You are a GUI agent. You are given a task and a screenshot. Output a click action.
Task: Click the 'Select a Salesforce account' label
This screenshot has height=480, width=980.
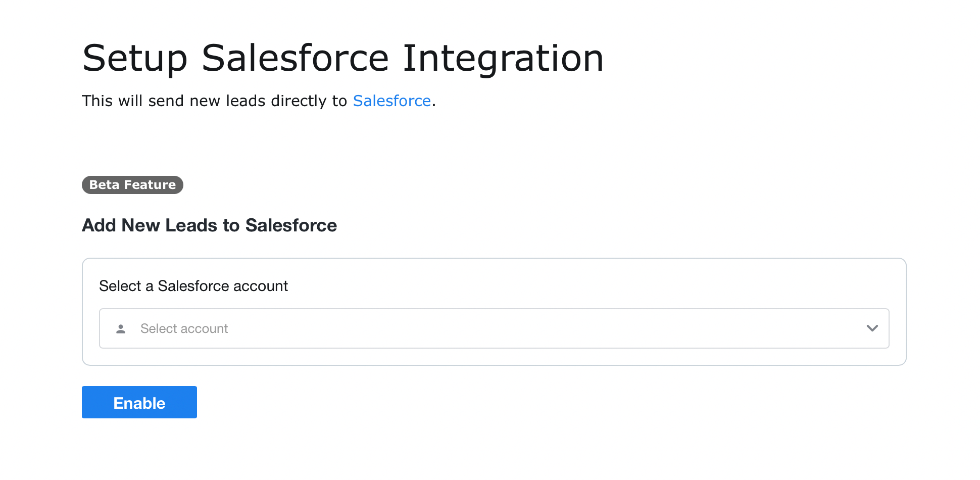tap(193, 286)
